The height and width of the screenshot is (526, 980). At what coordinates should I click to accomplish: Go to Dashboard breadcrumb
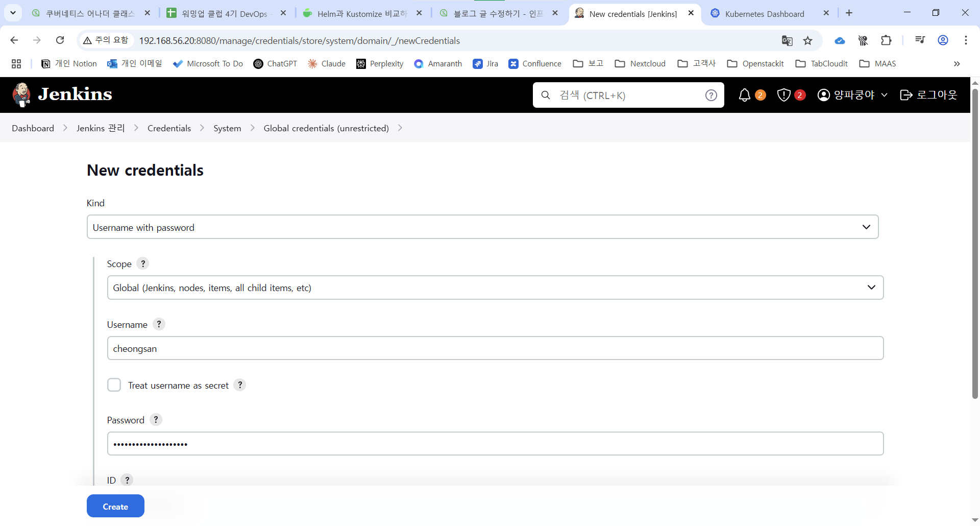(x=33, y=128)
